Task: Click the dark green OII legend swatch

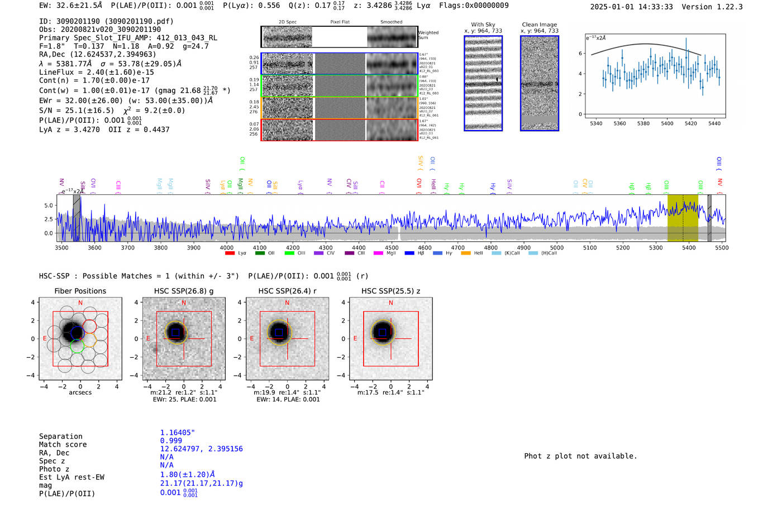Action: click(x=260, y=253)
